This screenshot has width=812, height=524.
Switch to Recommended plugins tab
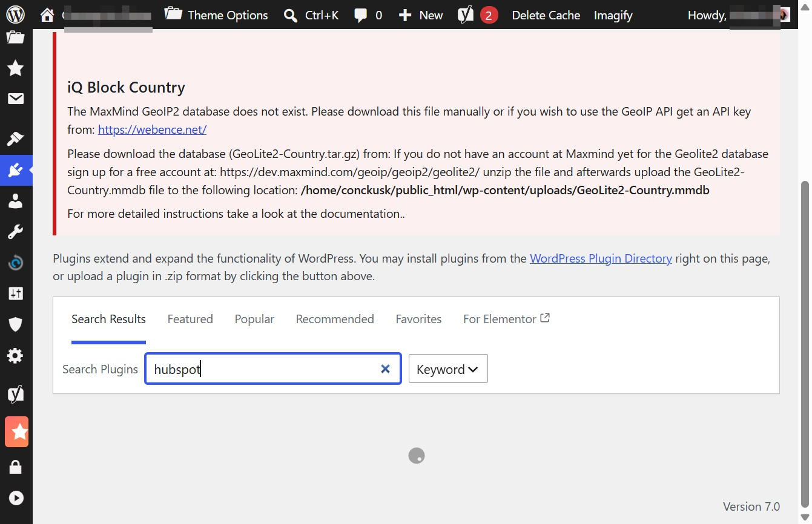pos(335,319)
